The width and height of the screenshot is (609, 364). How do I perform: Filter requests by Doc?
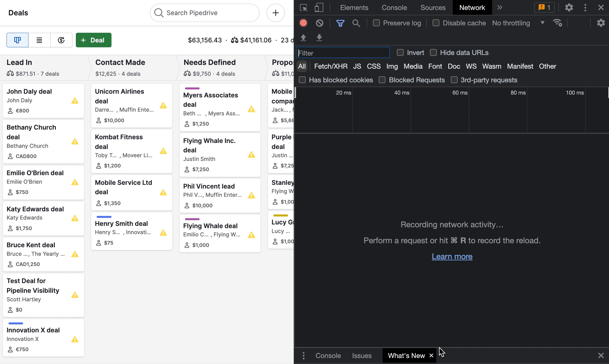pos(454,66)
